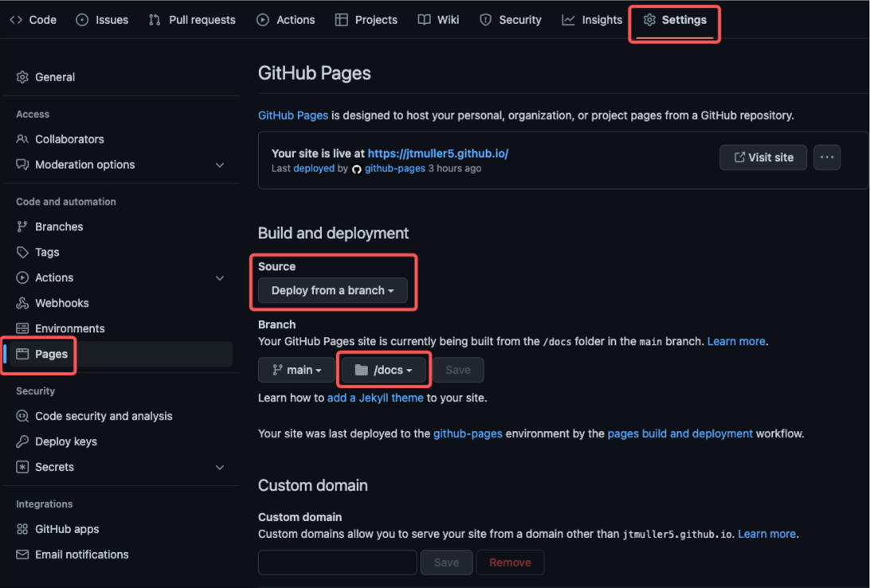The image size is (870, 588).
Task: Open the Wiki tab
Action: tap(438, 20)
